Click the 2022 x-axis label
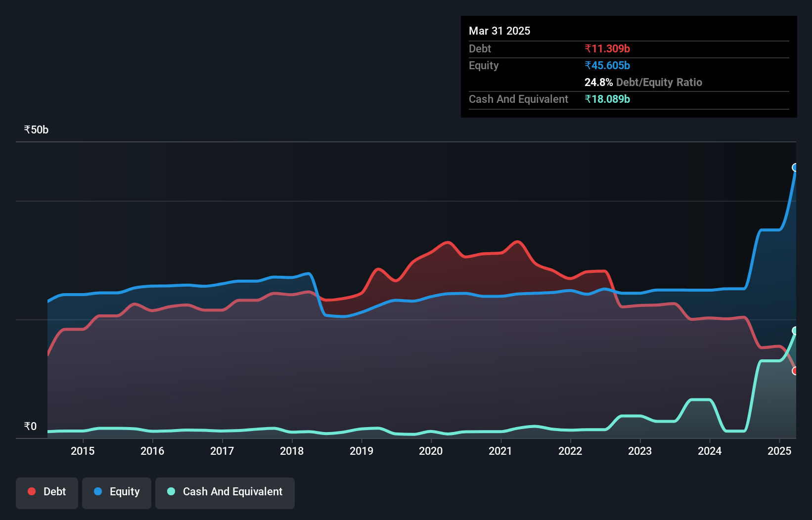 coord(570,451)
